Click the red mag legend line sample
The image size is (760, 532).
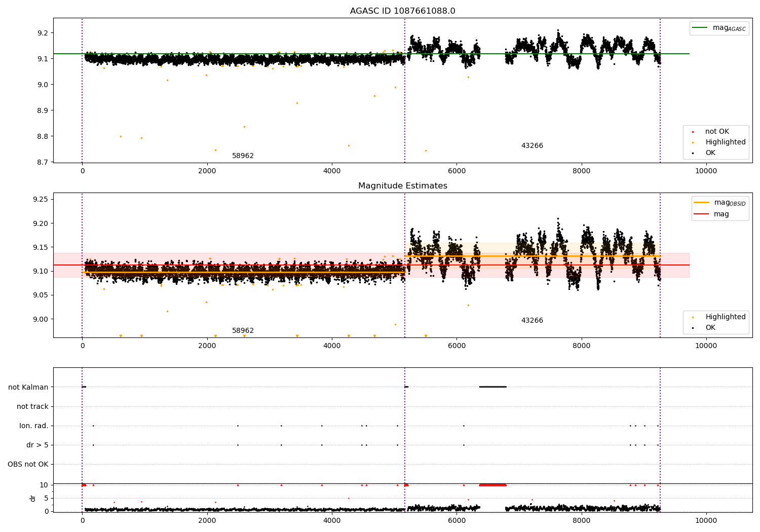click(x=702, y=214)
